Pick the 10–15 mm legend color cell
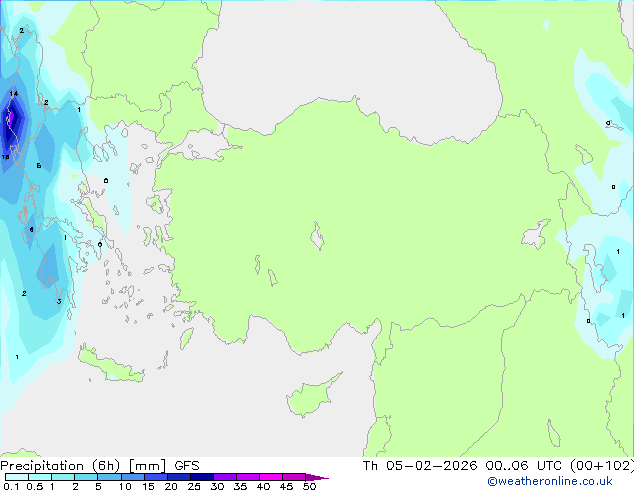Screen dimensions: 634x490 click(132, 477)
